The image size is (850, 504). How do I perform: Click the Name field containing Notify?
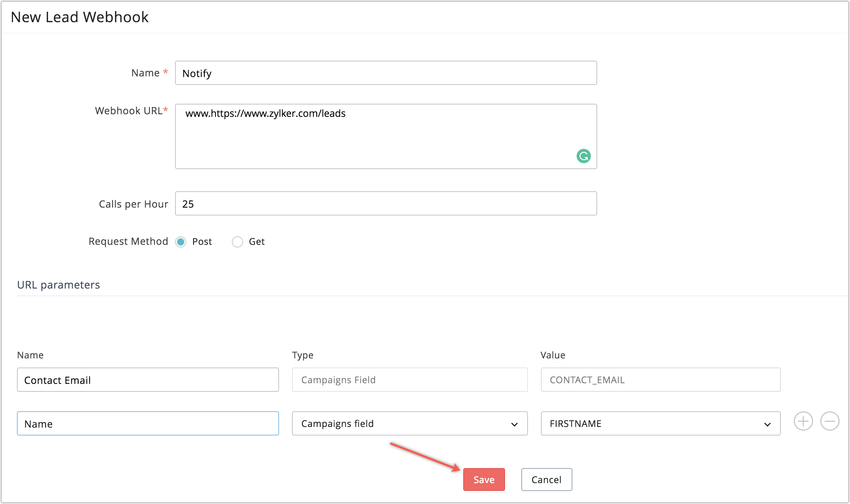(386, 73)
